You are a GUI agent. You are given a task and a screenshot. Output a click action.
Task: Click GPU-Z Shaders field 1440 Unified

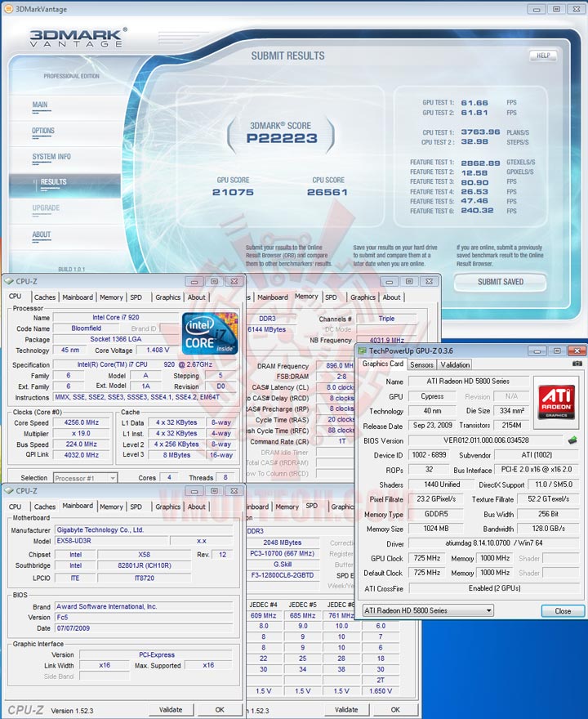coord(442,485)
